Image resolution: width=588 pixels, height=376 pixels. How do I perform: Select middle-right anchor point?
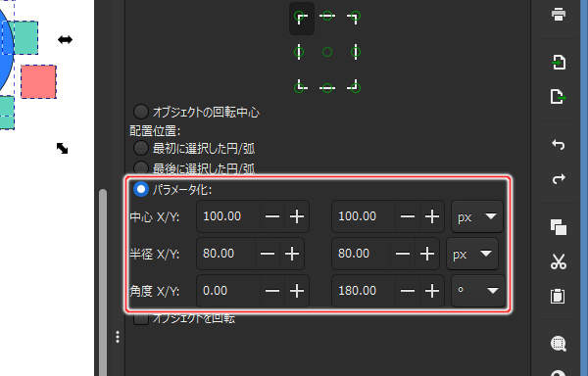coord(355,52)
